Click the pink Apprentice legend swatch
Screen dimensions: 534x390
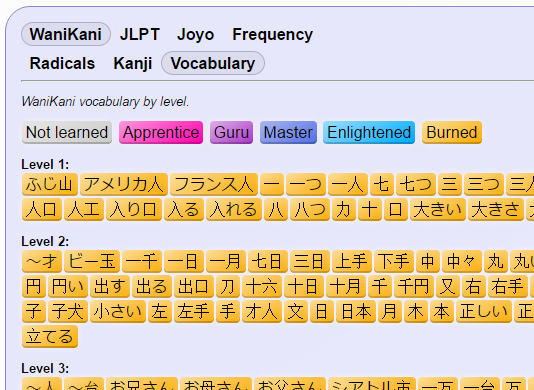pos(161,132)
